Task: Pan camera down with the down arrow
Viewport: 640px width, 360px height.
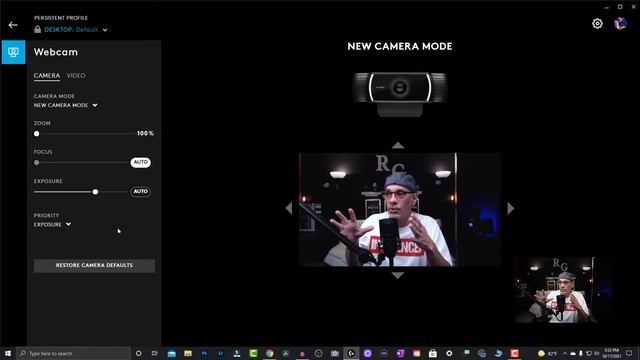Action: coord(398,276)
